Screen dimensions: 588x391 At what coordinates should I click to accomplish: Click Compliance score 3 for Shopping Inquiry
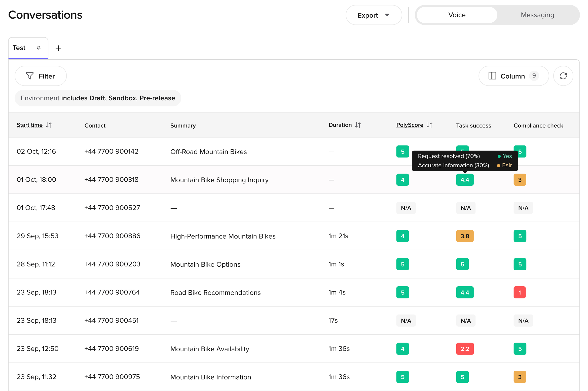(x=520, y=180)
